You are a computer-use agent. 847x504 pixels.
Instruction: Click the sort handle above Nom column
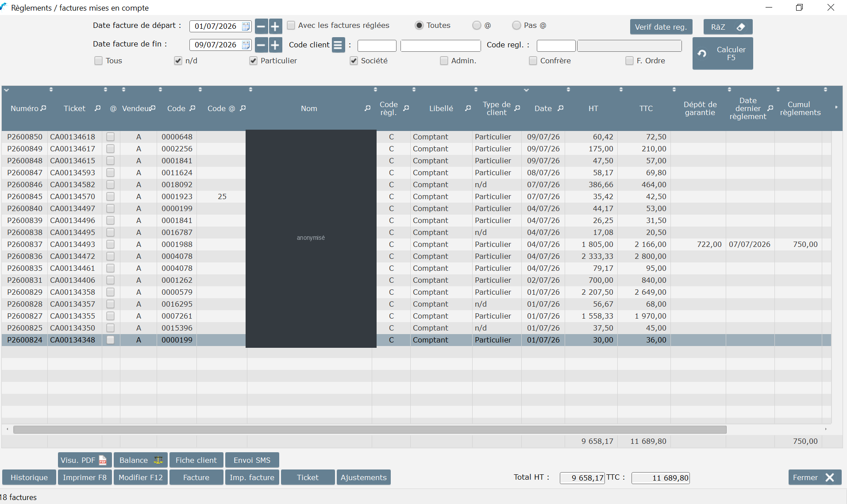pos(250,89)
